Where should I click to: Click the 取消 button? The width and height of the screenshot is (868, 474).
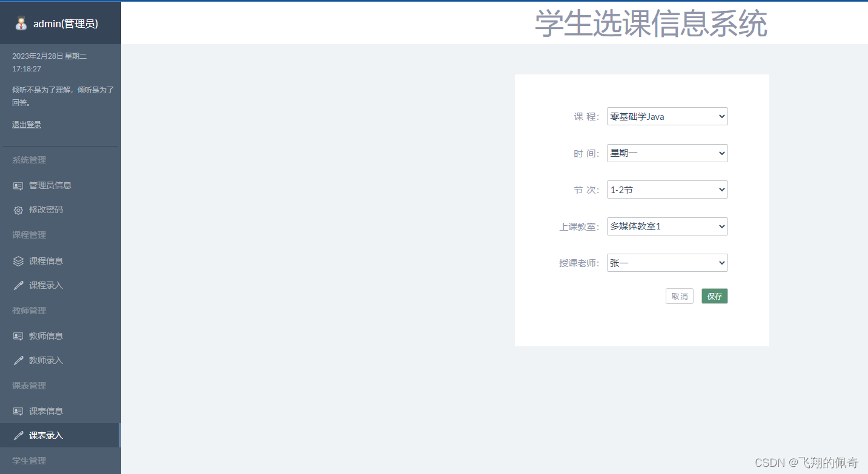(680, 296)
